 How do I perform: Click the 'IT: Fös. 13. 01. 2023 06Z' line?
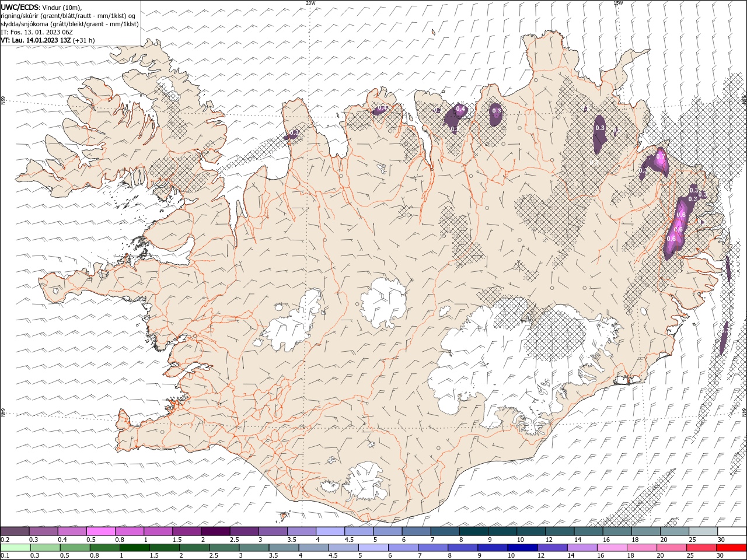click(x=37, y=32)
